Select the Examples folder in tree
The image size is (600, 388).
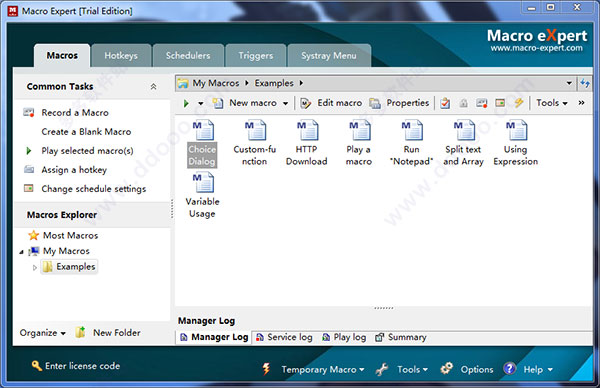click(69, 267)
